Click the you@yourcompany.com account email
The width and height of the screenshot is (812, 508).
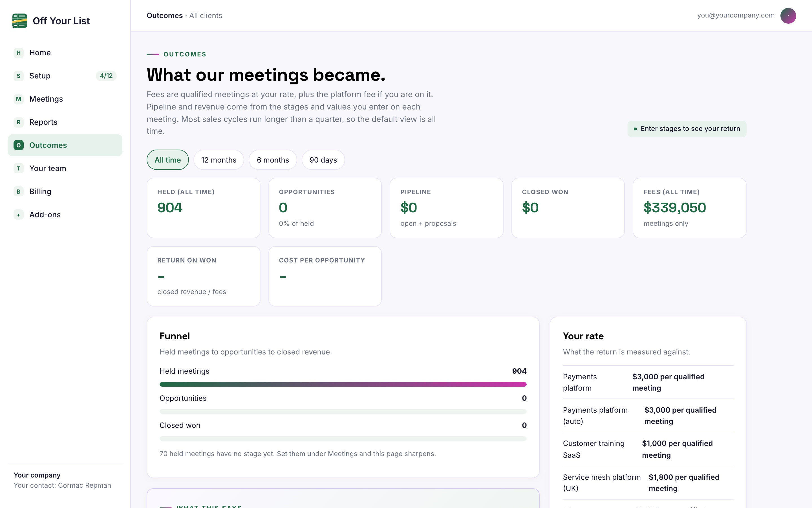[736, 16]
